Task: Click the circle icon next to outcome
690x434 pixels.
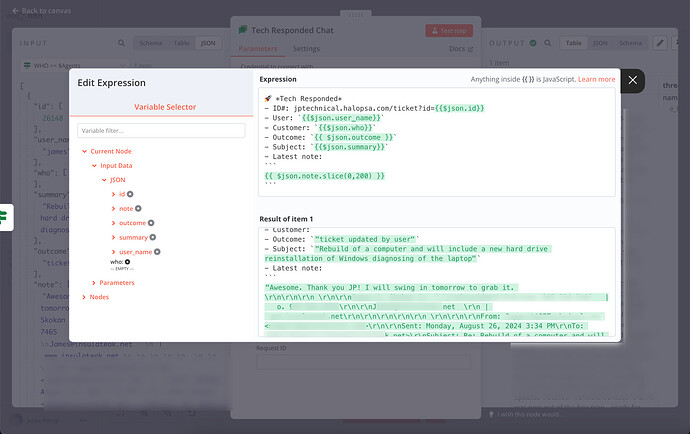Action: pyautogui.click(x=151, y=223)
